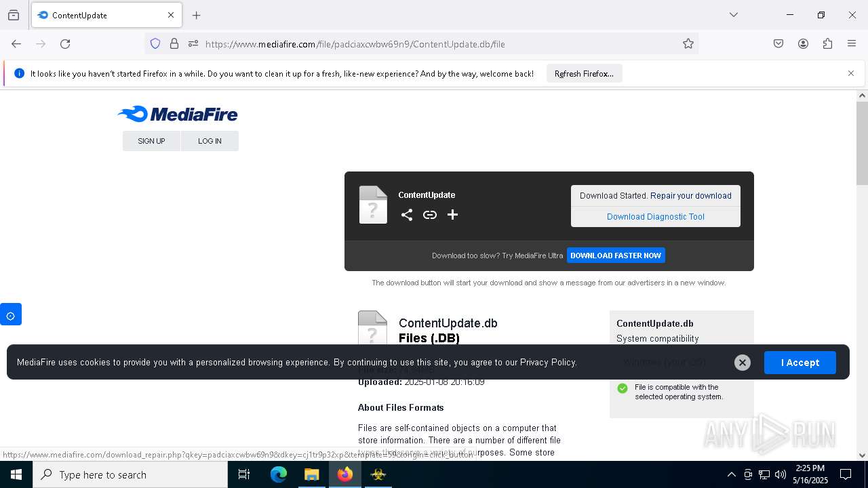Open a new browser tab
The width and height of the screenshot is (868, 488).
[x=197, y=15]
